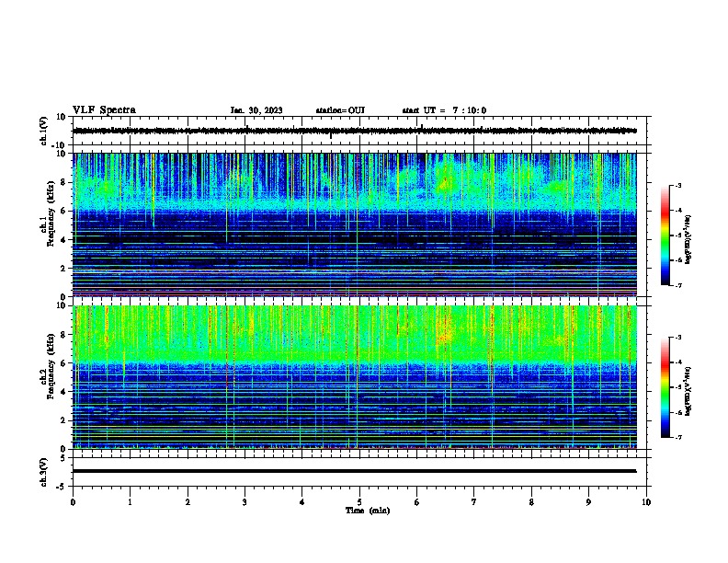
Task: Click time axis tick label "4"
Action: (301, 502)
